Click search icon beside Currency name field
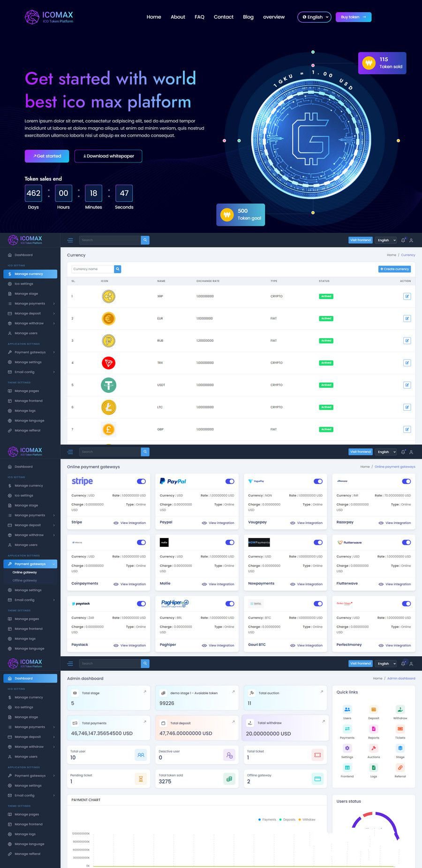Image resolution: width=422 pixels, height=868 pixels. 118,269
